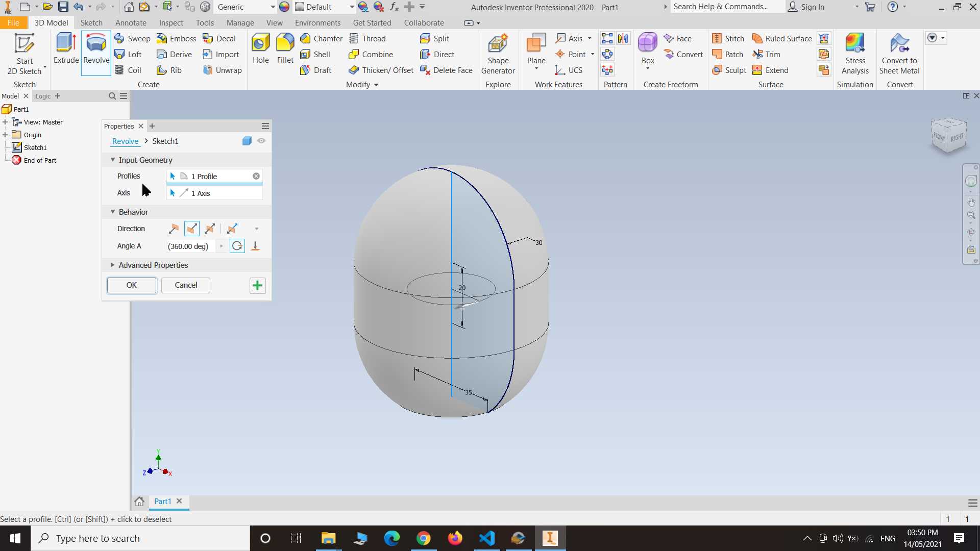Select the Shell tool

tap(315, 55)
